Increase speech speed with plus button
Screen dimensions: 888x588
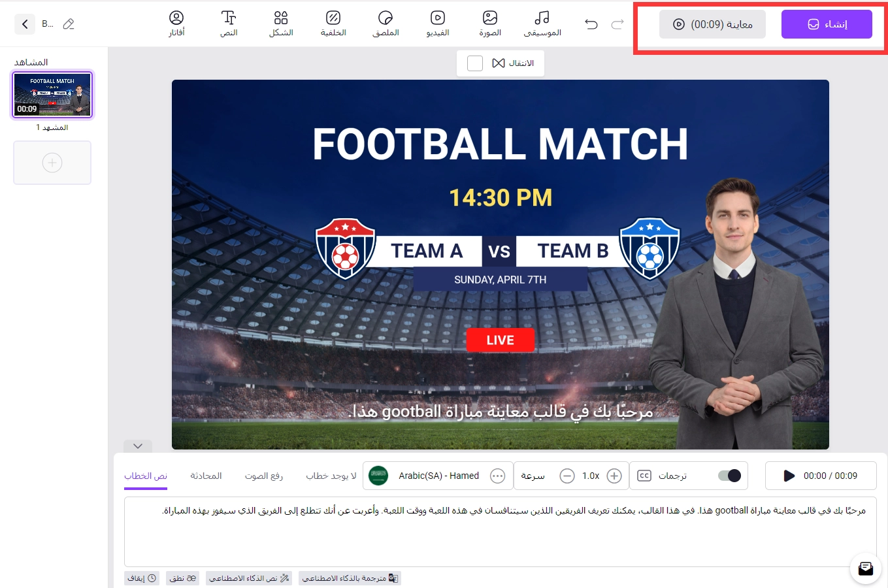point(614,476)
